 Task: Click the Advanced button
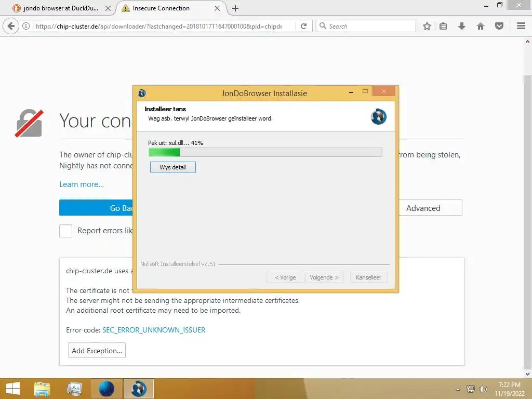click(430, 208)
